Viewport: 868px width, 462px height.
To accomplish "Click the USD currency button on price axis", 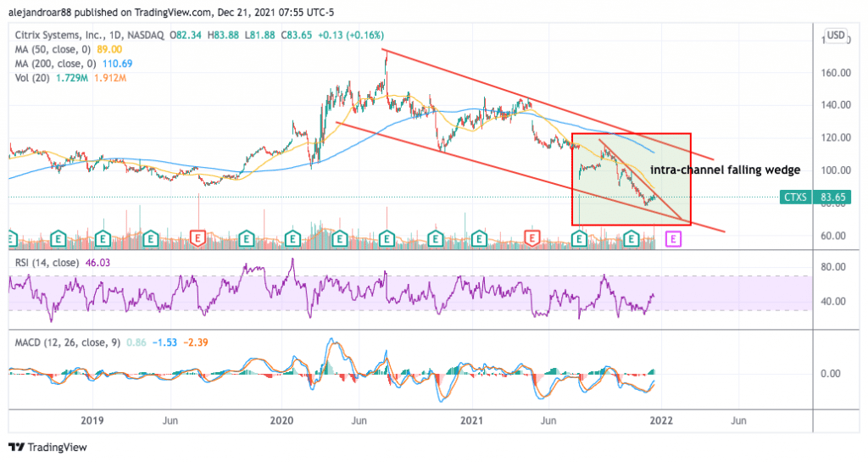I will pos(835,36).
